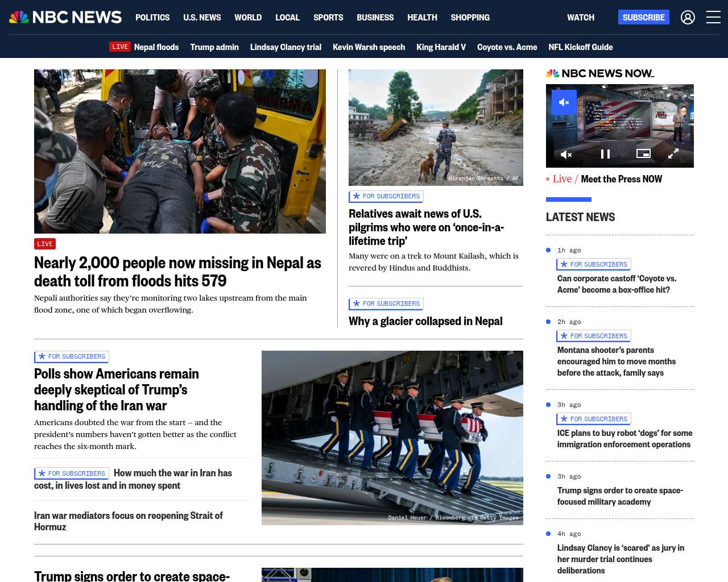728x582 pixels.
Task: Open the hamburger navigation menu
Action: (713, 18)
